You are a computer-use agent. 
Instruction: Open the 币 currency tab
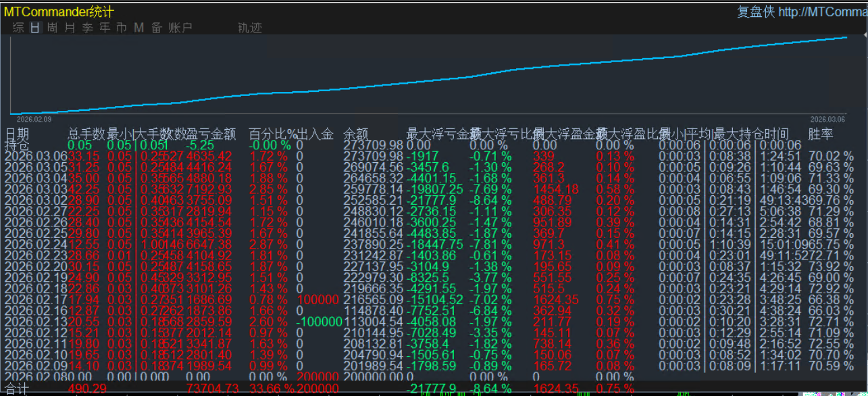click(122, 28)
